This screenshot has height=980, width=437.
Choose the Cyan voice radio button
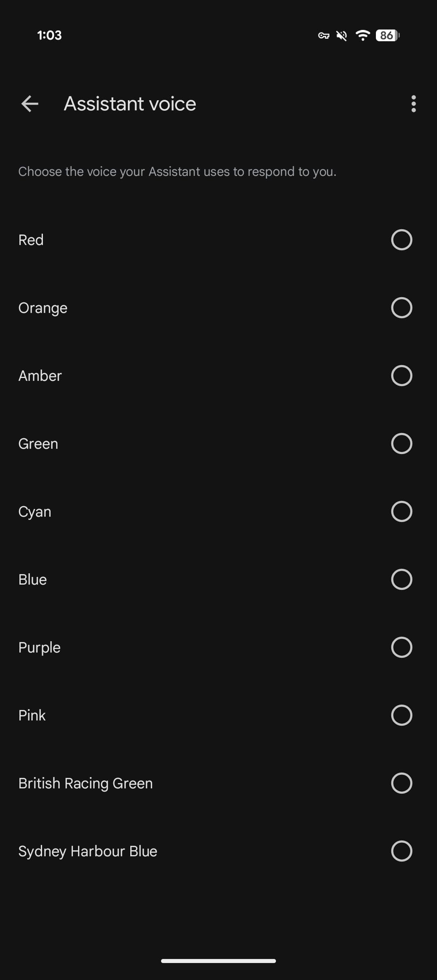pos(401,511)
